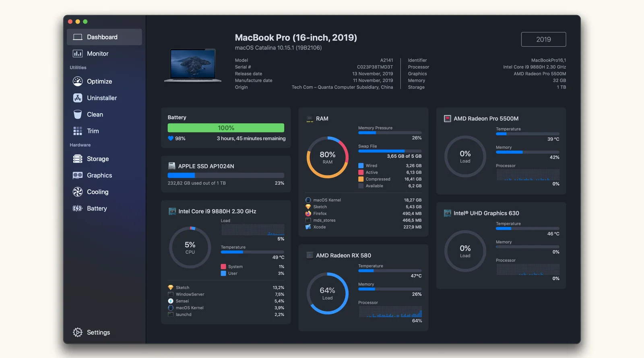Click the Xcode icon in the RAM list
This screenshot has height=358, width=644.
click(308, 227)
